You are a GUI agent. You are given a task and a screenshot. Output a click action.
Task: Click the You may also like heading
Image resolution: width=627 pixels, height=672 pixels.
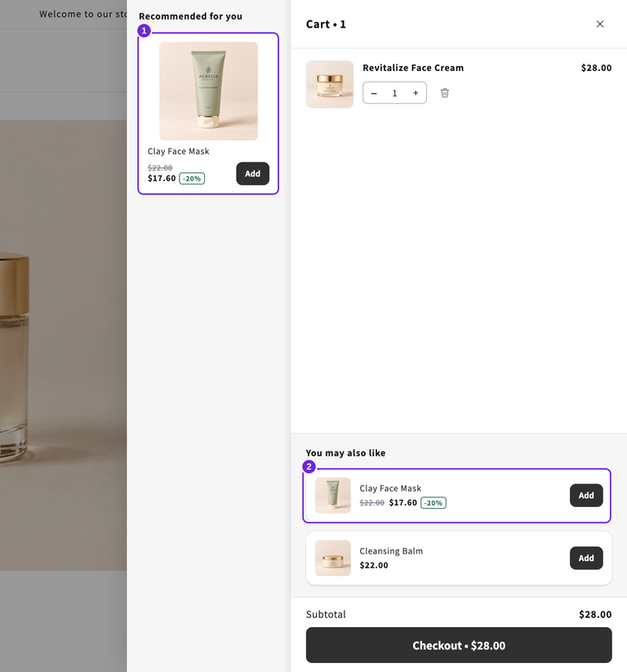click(x=345, y=453)
